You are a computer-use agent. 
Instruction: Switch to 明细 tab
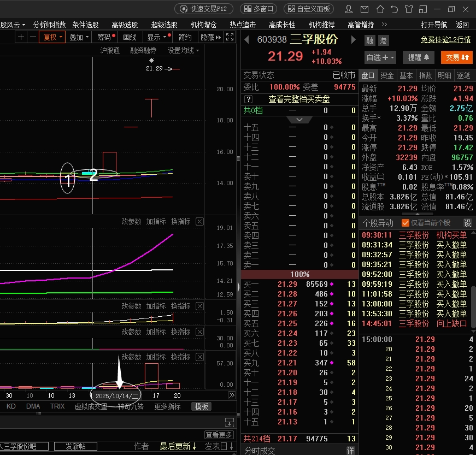(444, 75)
